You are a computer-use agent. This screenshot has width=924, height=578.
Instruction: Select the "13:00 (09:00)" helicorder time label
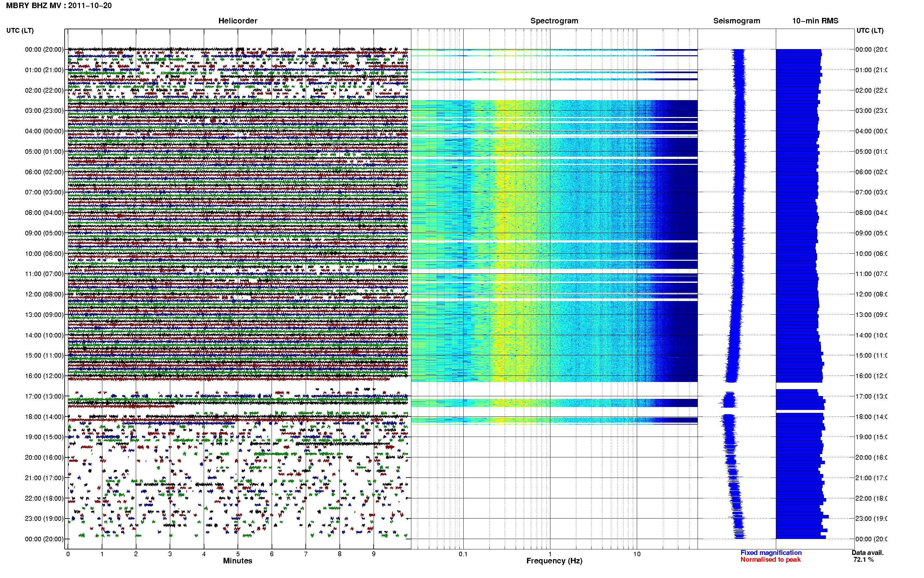click(x=44, y=315)
